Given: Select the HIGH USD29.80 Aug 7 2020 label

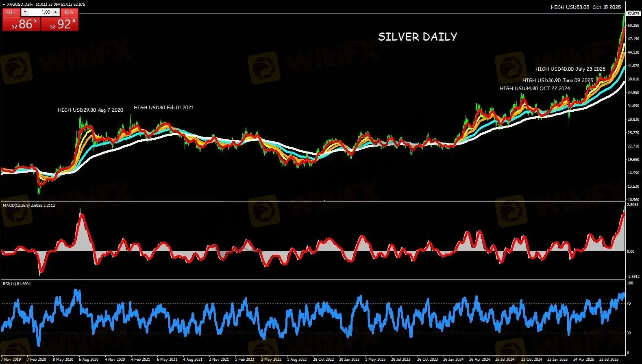Looking at the screenshot, I should [x=90, y=110].
